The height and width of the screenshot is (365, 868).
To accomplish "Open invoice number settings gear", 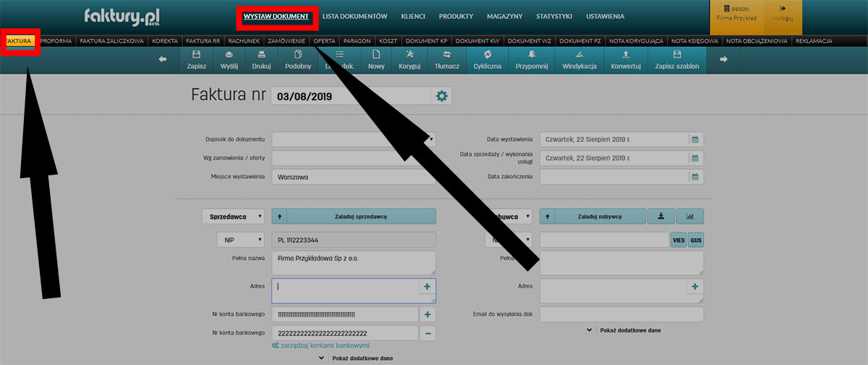I will pyautogui.click(x=441, y=96).
